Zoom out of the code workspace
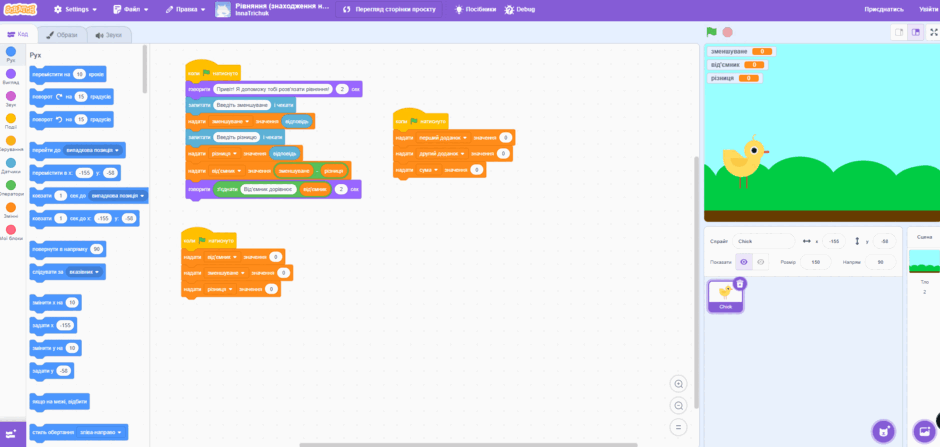 [679, 406]
